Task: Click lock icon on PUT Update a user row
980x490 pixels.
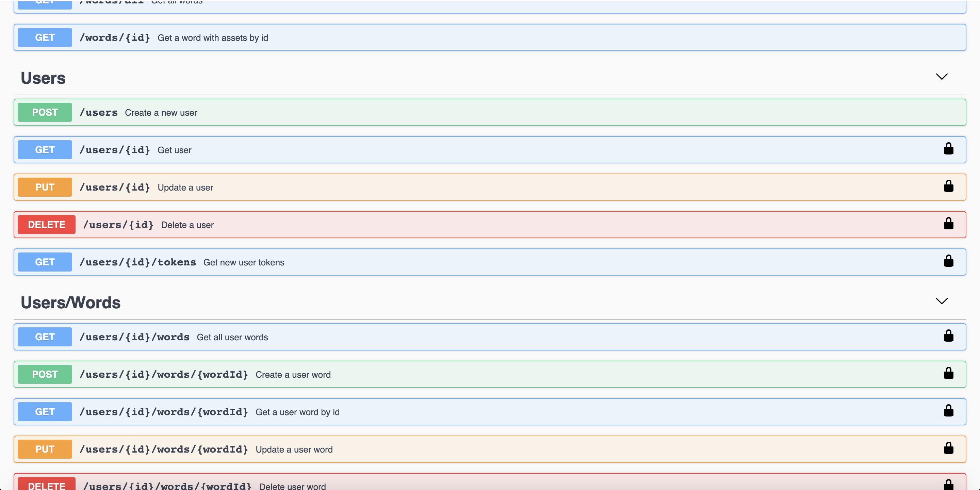Action: coord(948,186)
